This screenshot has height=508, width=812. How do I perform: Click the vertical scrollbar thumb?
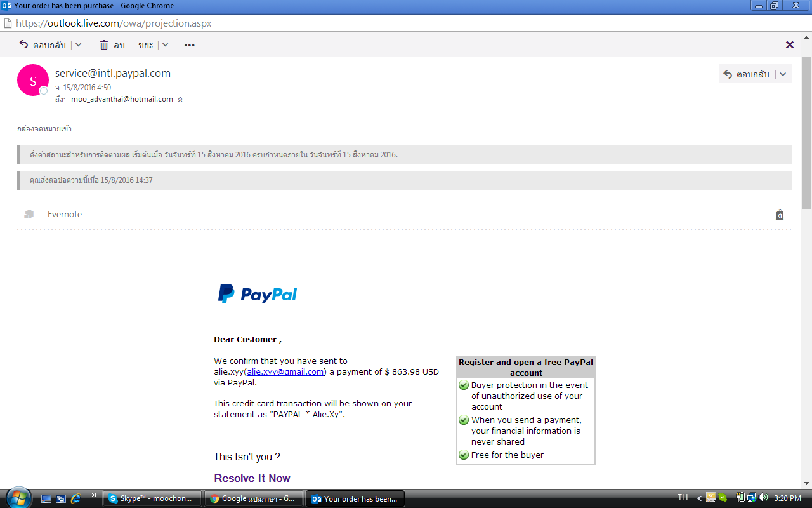(806, 132)
